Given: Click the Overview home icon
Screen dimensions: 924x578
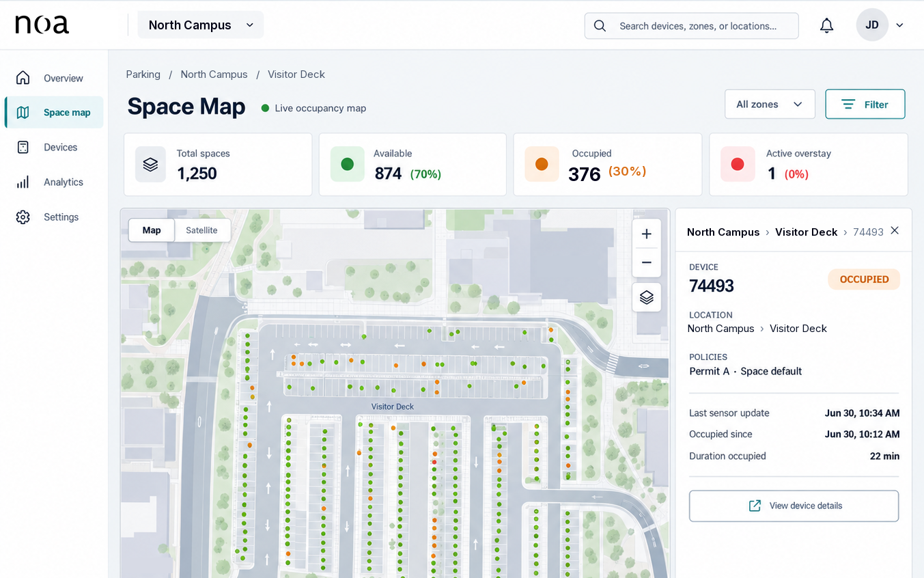Looking at the screenshot, I should (23, 78).
